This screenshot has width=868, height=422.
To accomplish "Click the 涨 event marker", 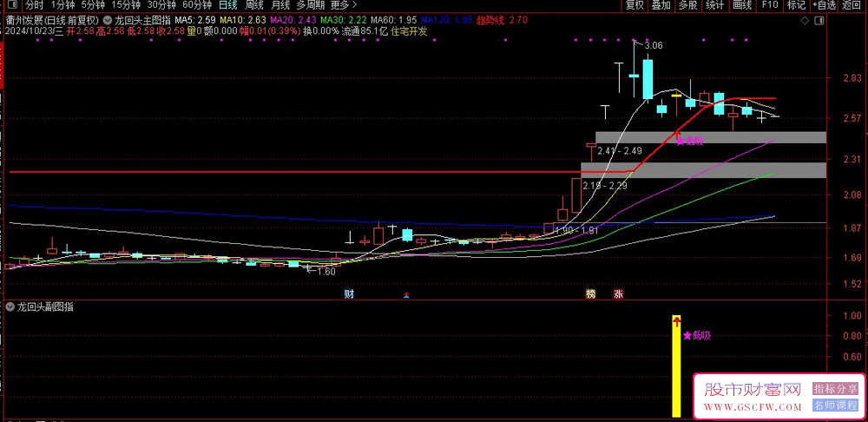I will pos(618,294).
